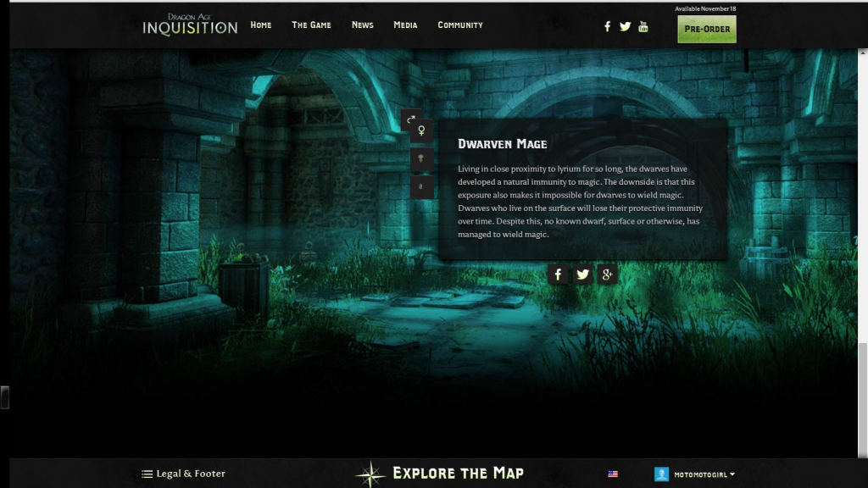Open The Game menu item
This screenshot has height=488, width=868.
[311, 25]
